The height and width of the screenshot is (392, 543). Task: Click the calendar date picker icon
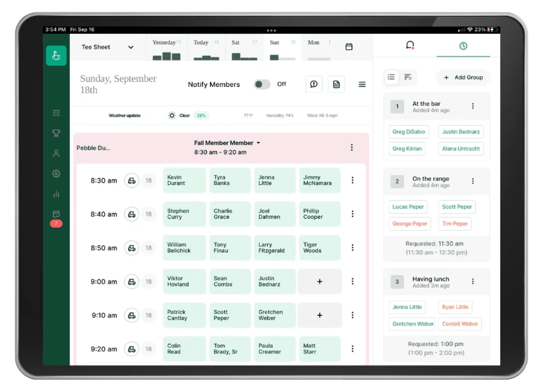[349, 47]
